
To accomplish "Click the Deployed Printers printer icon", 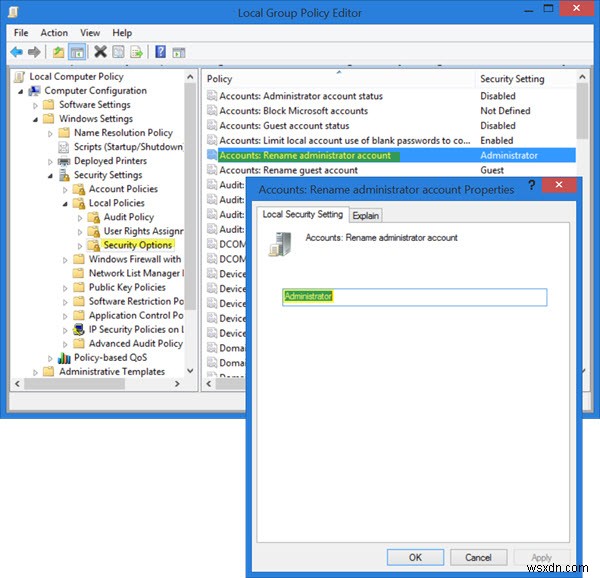I will (x=64, y=161).
